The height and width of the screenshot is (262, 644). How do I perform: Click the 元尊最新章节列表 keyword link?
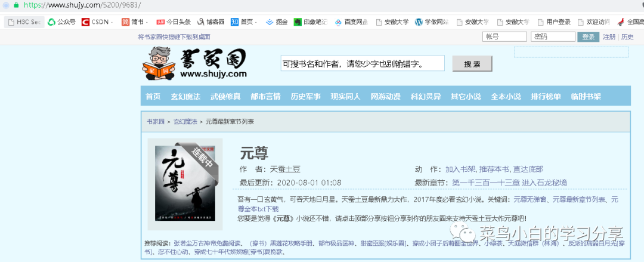tap(578, 199)
